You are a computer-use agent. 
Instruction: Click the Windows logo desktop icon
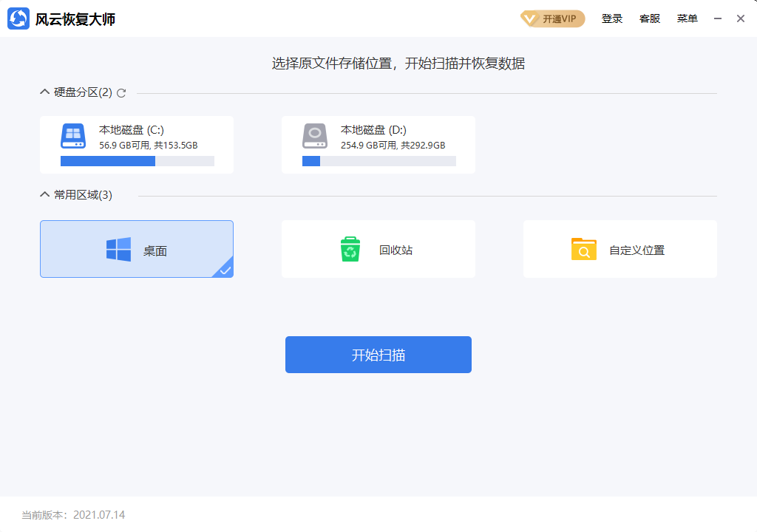coord(119,249)
